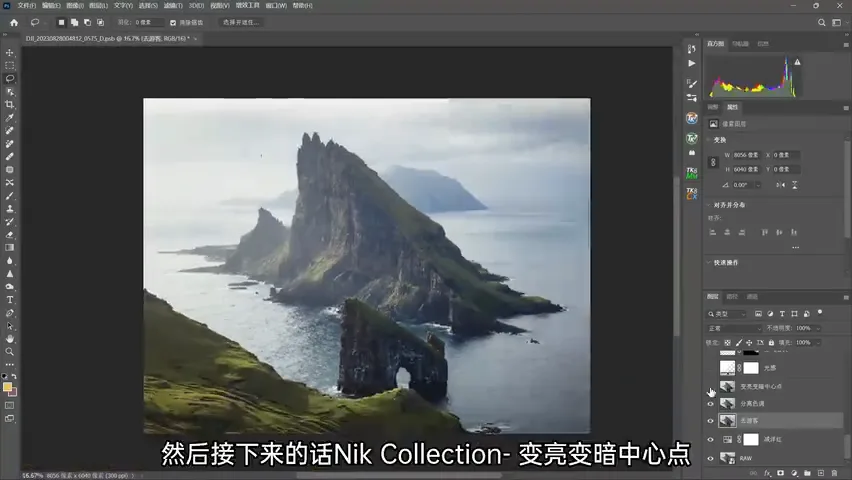
Task: Hide the RAW layer
Action: (710, 458)
